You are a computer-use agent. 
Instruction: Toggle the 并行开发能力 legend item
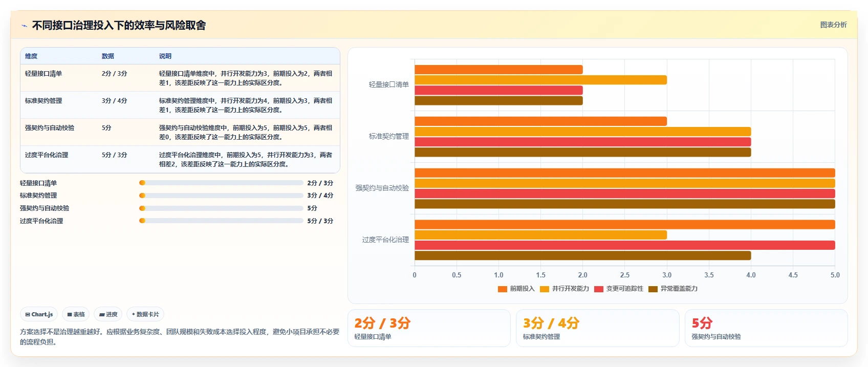click(564, 289)
